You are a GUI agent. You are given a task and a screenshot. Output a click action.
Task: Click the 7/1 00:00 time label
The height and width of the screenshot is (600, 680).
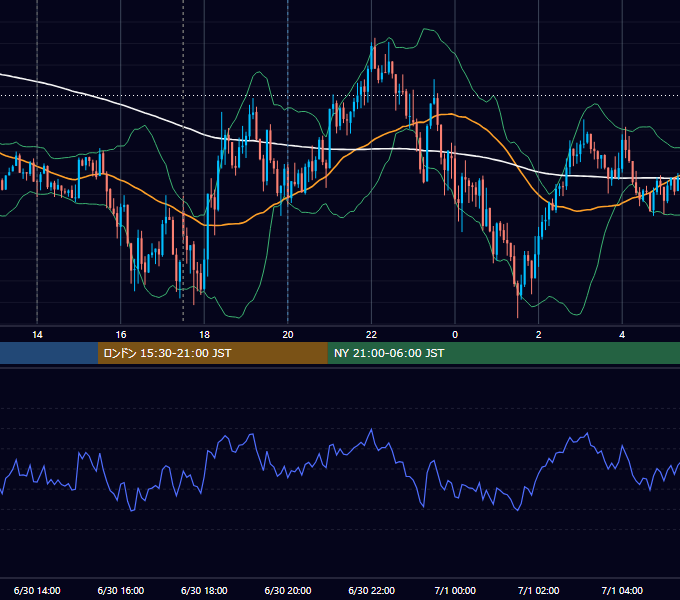pyautogui.click(x=455, y=590)
